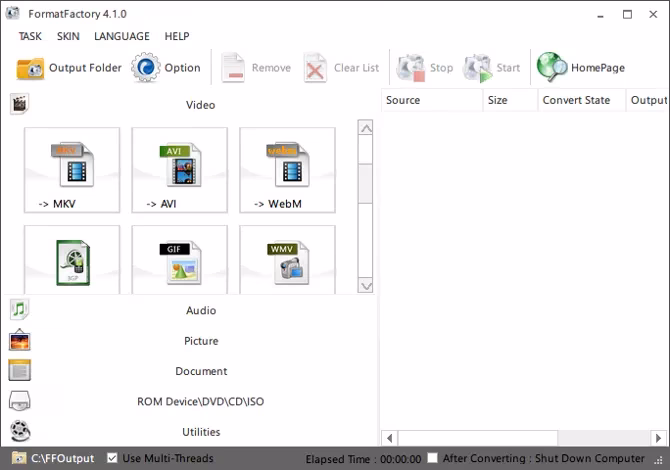
Task: Open the HomePage globe icon
Action: 552,67
